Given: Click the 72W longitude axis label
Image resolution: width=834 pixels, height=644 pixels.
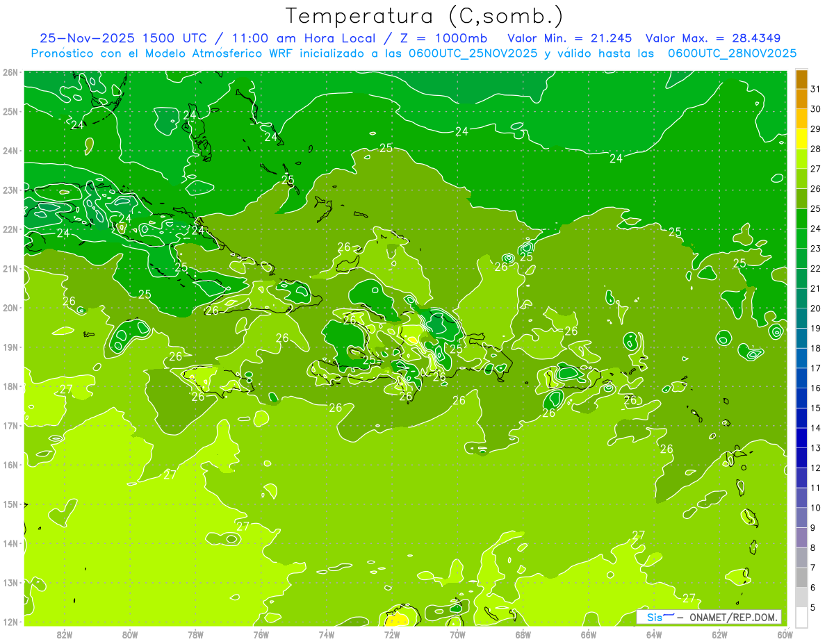Looking at the screenshot, I should coord(392,634).
